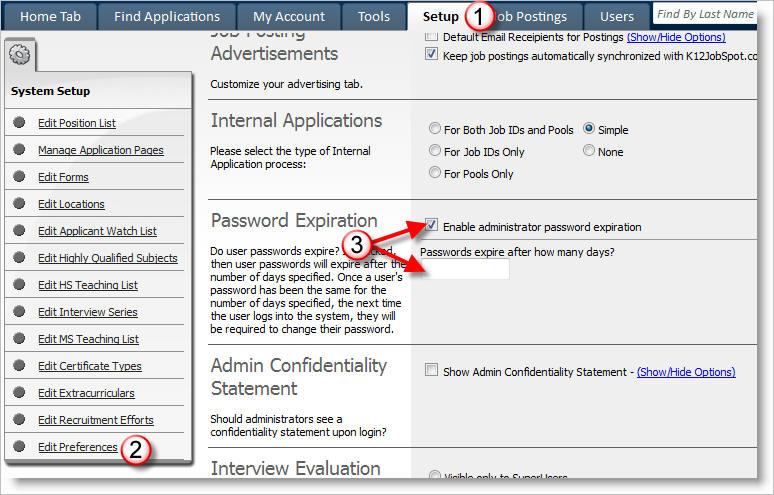The image size is (774, 495).
Task: Open the My Account tab
Action: pyautogui.click(x=289, y=17)
